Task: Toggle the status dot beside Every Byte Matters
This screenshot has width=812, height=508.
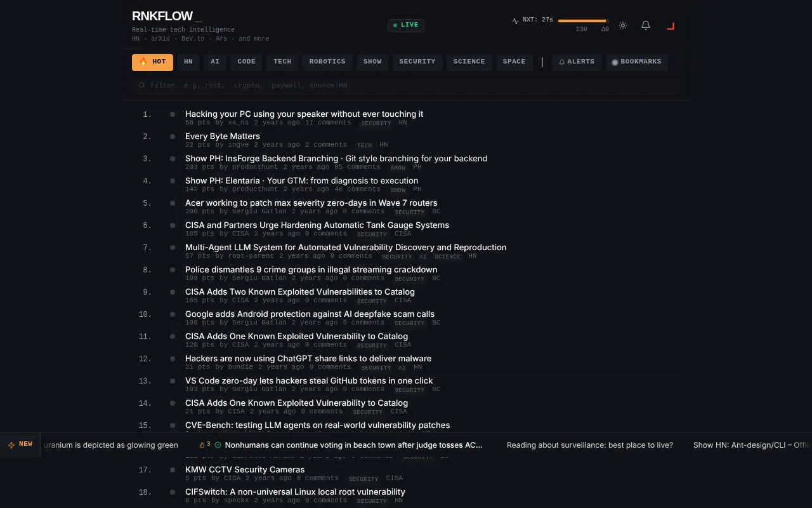Action: point(173,137)
